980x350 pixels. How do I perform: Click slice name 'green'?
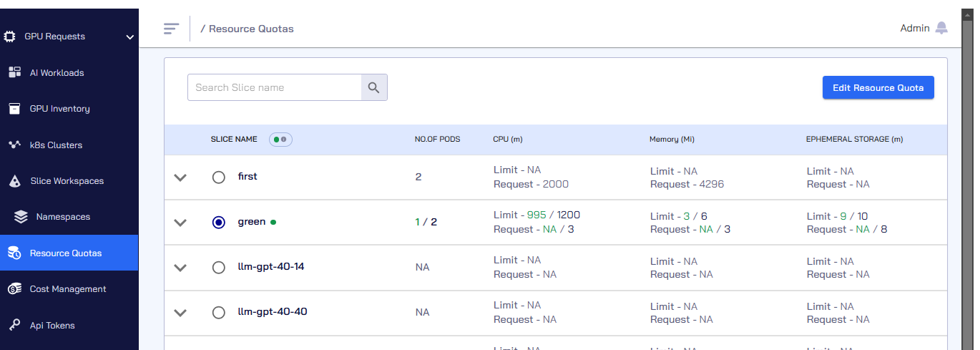point(252,222)
